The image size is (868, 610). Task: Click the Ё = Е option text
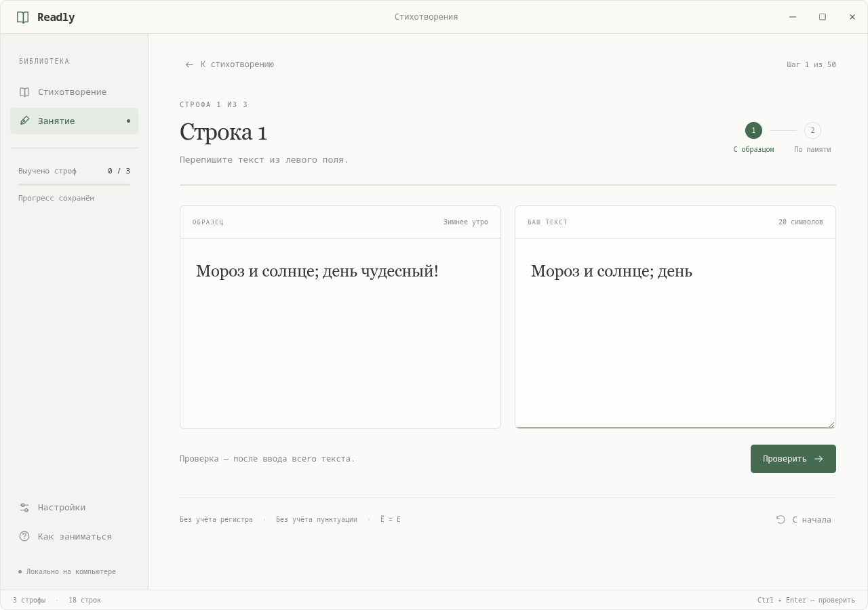pyautogui.click(x=391, y=520)
